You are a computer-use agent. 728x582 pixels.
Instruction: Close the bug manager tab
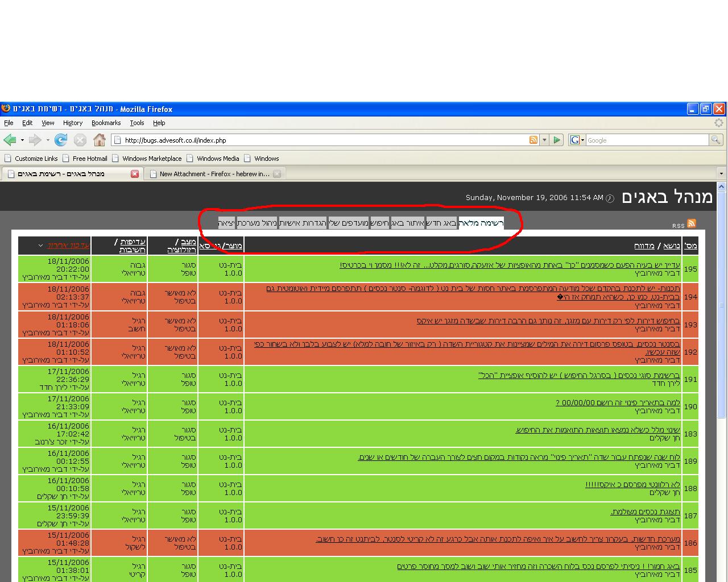tap(135, 174)
